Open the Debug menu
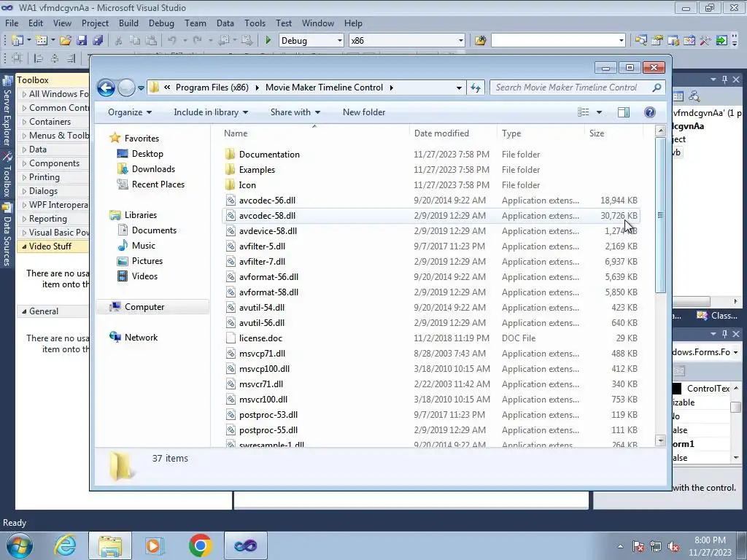The height and width of the screenshot is (560, 747). pyautogui.click(x=161, y=23)
